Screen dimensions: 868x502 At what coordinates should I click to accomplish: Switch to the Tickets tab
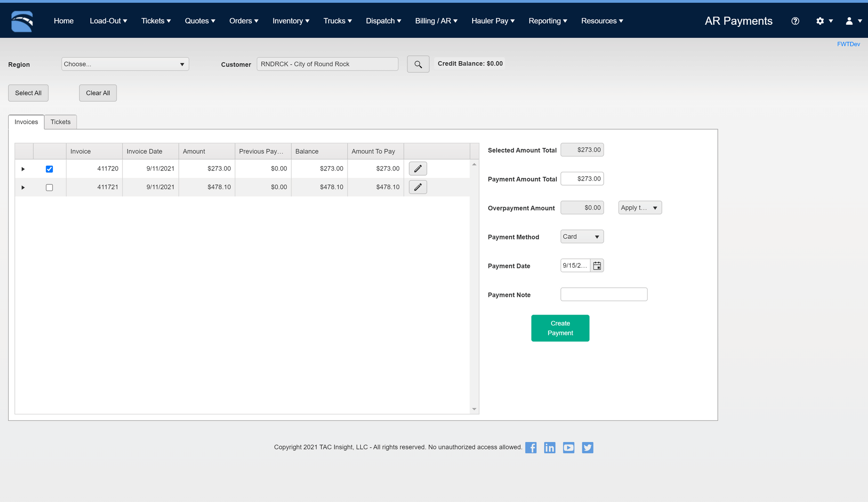point(60,122)
